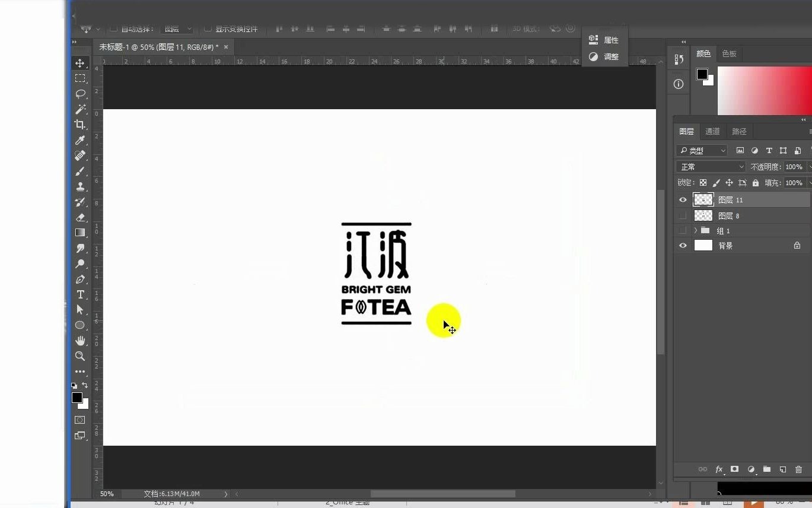The image size is (812, 508).
Task: Select the Move tool
Action: point(80,63)
